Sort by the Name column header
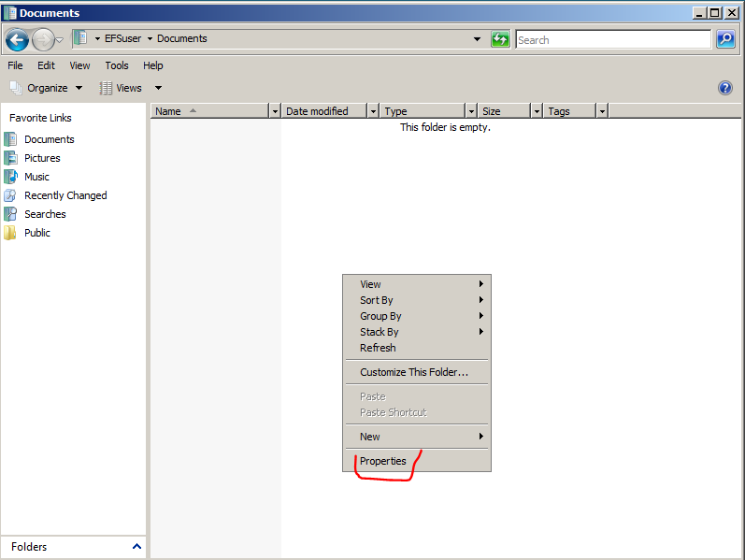This screenshot has width=745, height=560. (x=209, y=111)
